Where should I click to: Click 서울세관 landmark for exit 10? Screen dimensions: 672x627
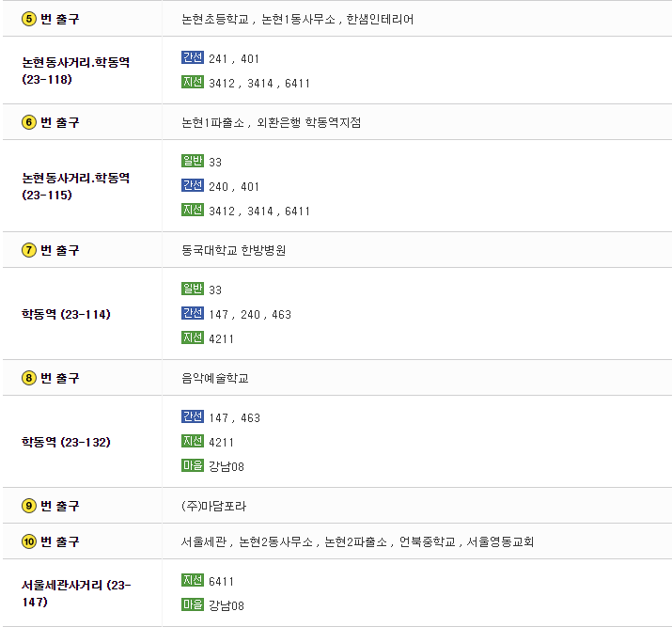coord(204,541)
